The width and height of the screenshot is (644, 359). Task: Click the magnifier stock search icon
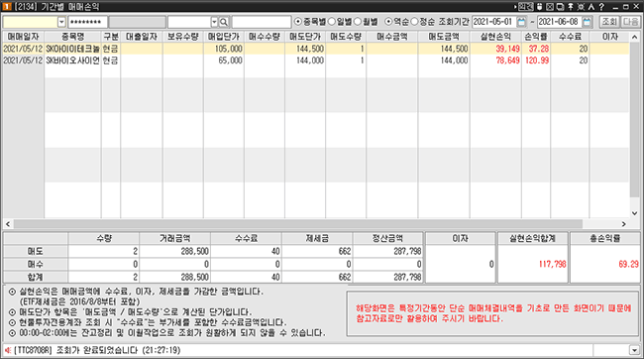click(224, 22)
